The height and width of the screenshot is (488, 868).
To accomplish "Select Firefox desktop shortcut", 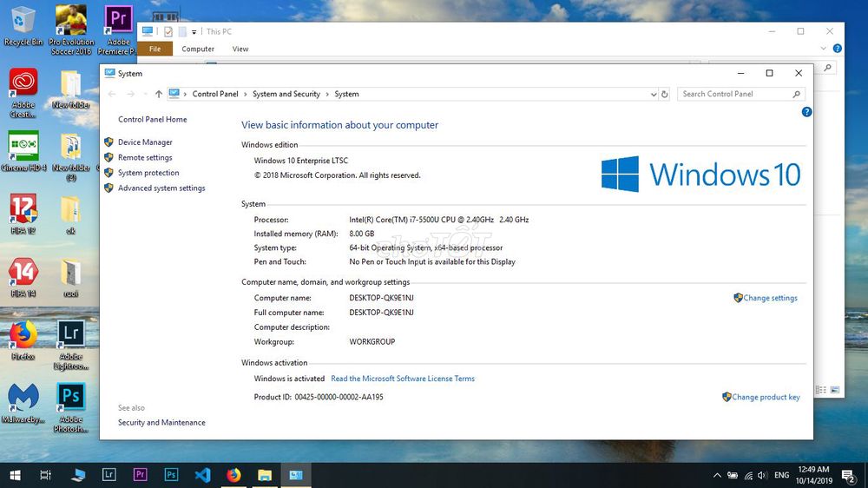I will 23,340.
